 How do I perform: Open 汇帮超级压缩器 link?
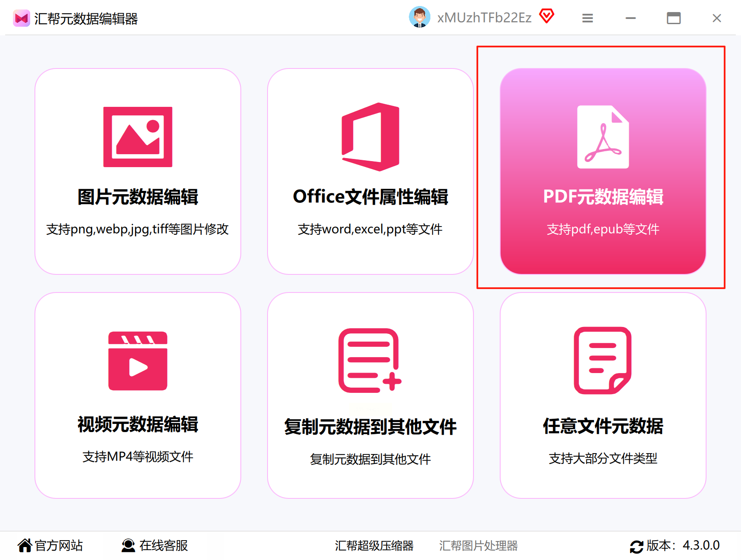click(x=374, y=546)
